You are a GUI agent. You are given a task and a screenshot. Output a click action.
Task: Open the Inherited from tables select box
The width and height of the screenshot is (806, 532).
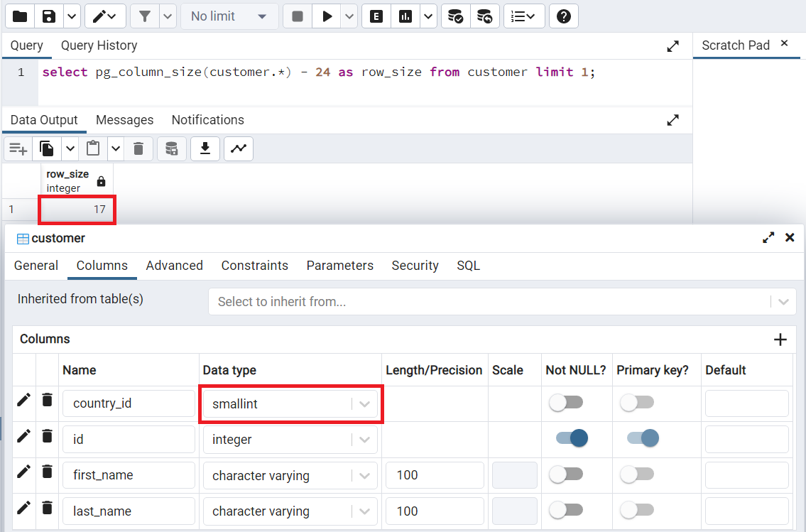(502, 302)
